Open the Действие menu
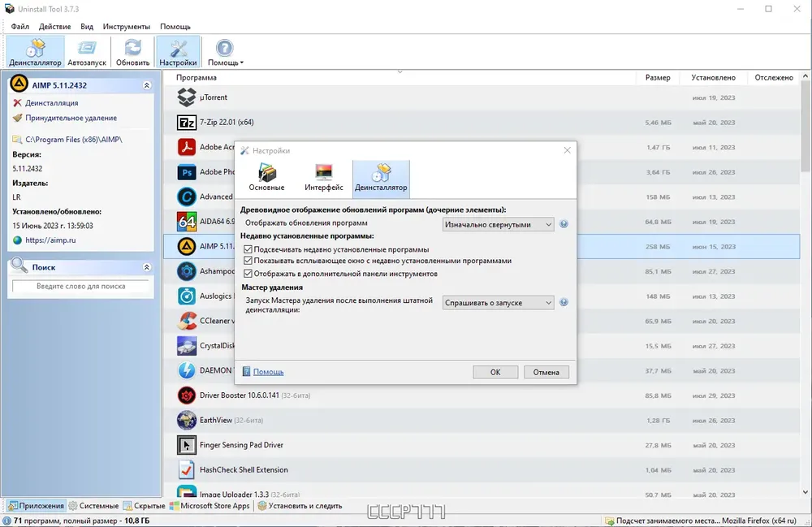 click(55, 27)
